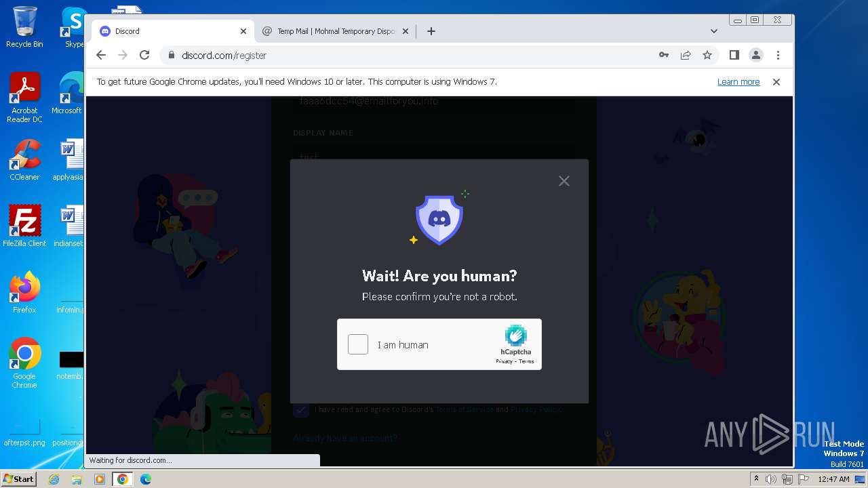This screenshot has width=868, height=488.
Task: Open CCleaner desktop shortcut
Action: [24, 161]
